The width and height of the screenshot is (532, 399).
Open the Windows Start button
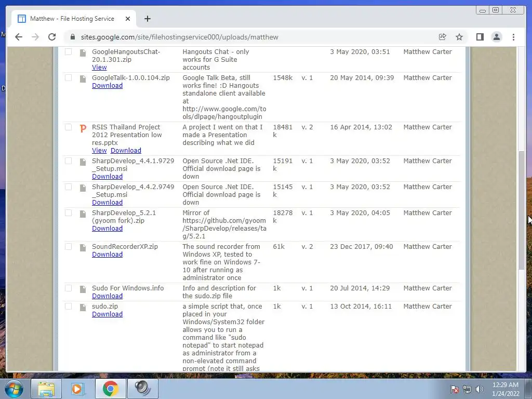click(x=14, y=389)
